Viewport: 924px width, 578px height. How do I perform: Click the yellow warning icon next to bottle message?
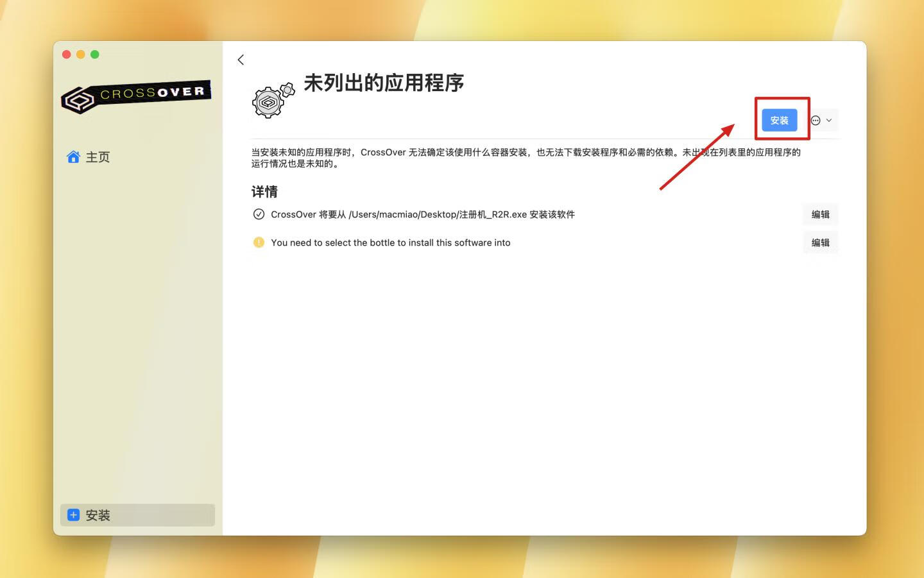259,242
